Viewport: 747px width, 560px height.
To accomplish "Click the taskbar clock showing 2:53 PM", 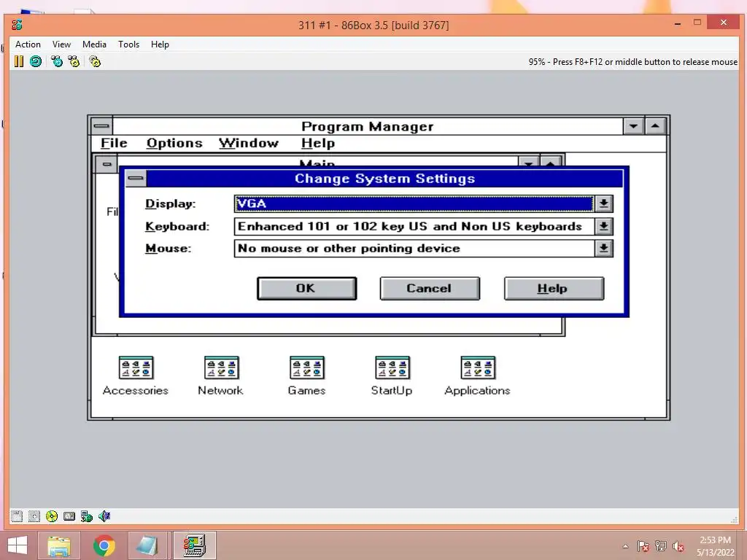I will point(715,545).
